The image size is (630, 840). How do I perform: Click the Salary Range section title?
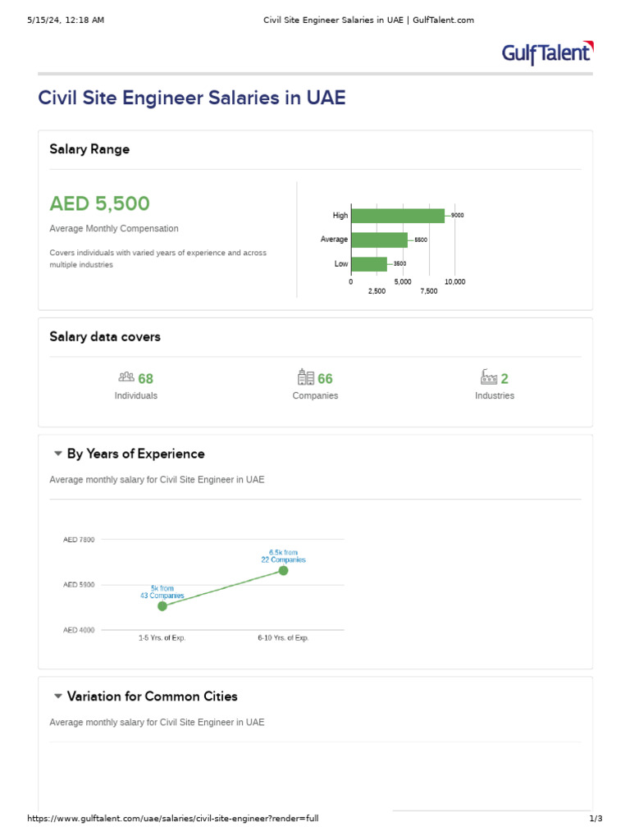coord(89,149)
